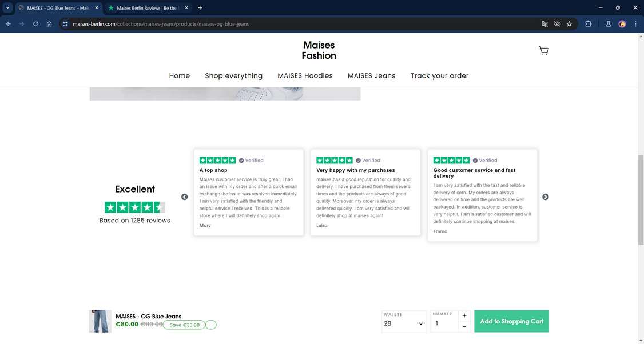
Task: Open the shopping cart icon
Action: pyautogui.click(x=544, y=50)
